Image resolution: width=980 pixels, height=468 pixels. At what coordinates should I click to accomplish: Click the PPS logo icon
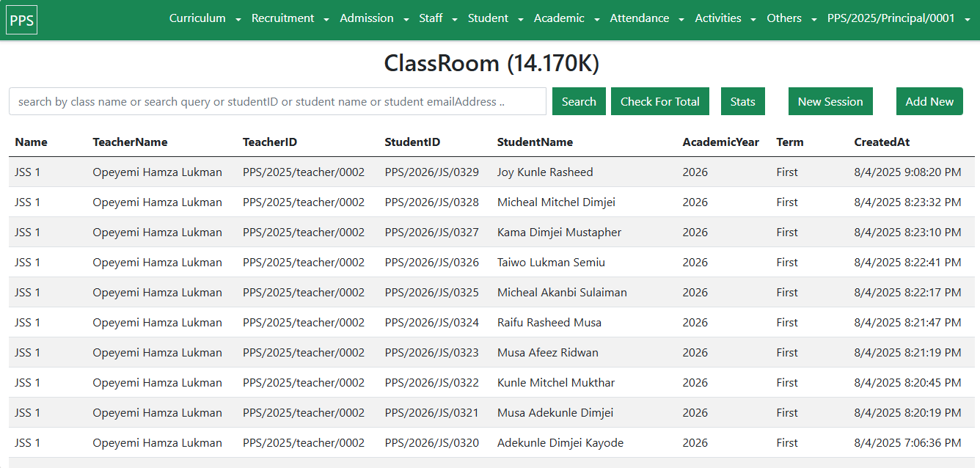pos(22,20)
